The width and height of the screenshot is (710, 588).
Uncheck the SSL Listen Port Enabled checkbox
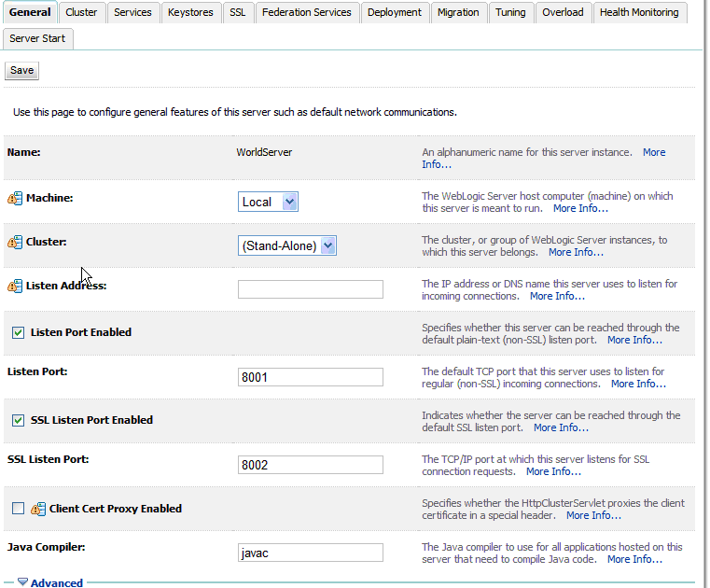coord(18,420)
